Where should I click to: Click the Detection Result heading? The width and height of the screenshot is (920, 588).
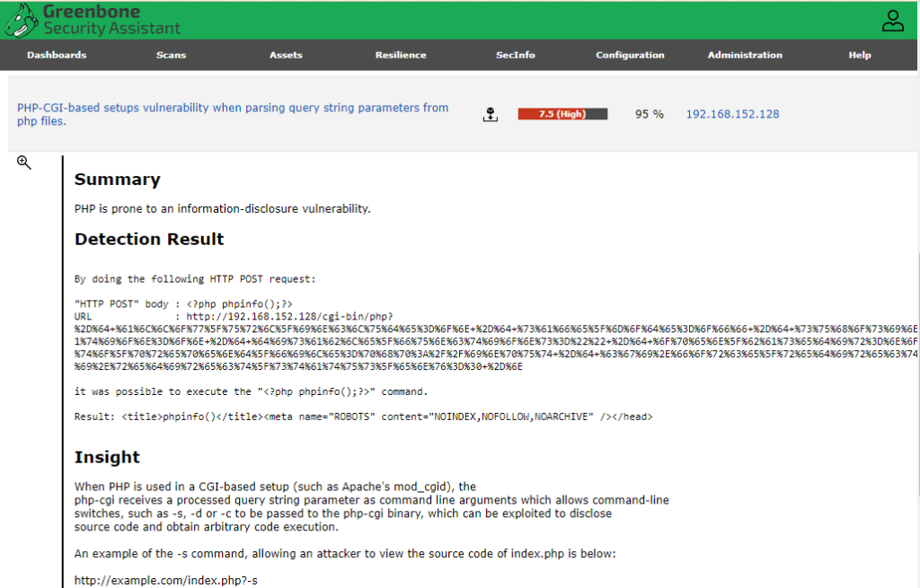coord(149,239)
